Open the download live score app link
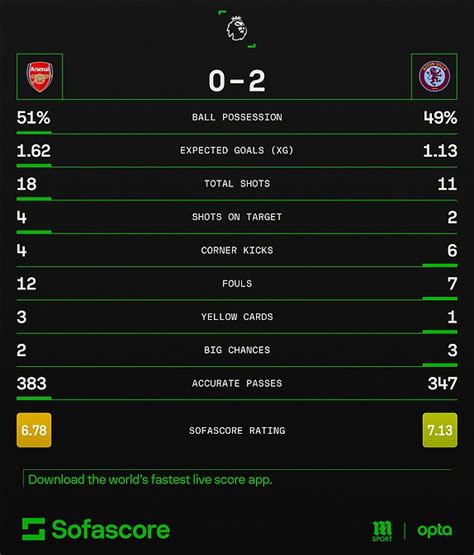Image resolution: width=474 pixels, height=555 pixels. (x=150, y=480)
